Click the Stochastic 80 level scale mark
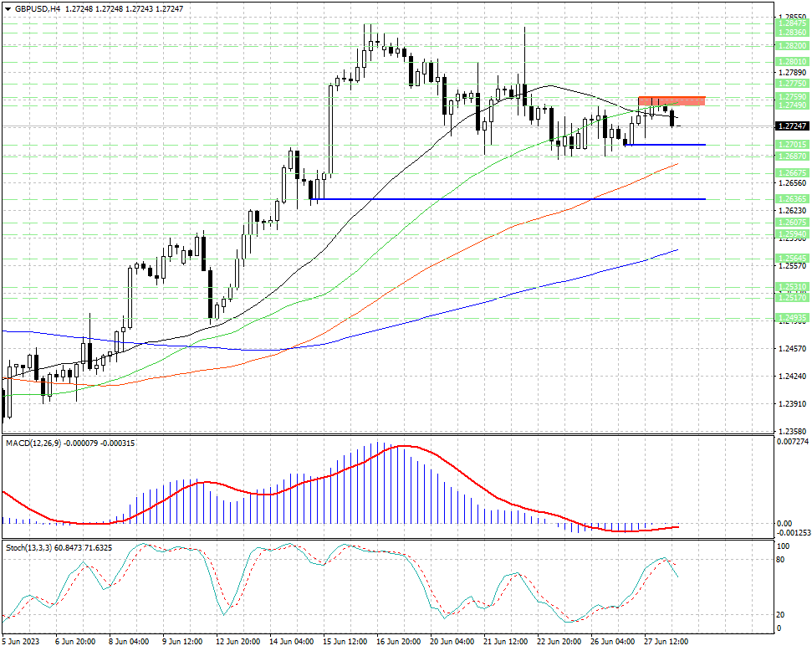812x651 pixels. pyautogui.click(x=783, y=560)
